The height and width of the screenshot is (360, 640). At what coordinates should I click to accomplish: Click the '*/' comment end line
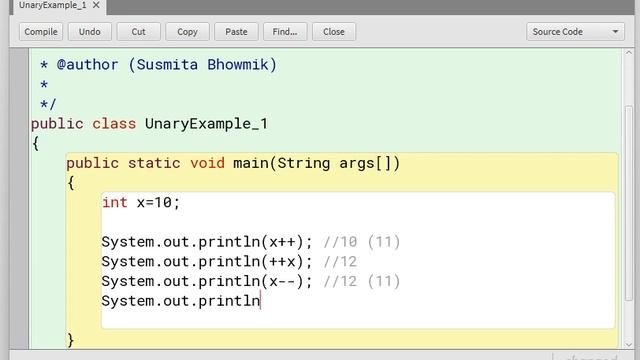(48, 104)
